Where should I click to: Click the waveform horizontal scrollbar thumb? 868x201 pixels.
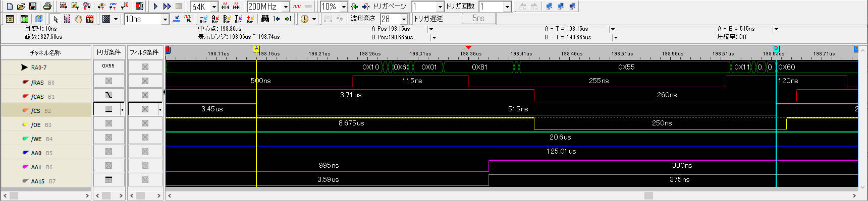649,195
